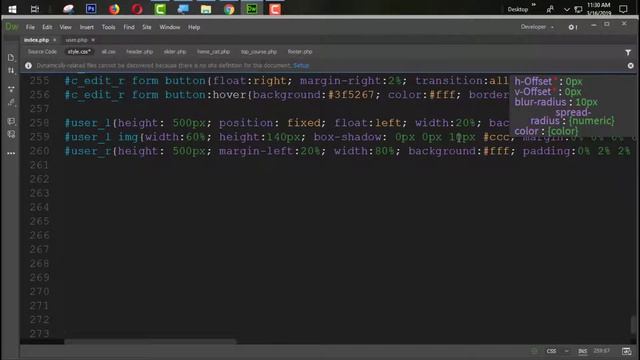Open the Help menu

coord(194,27)
